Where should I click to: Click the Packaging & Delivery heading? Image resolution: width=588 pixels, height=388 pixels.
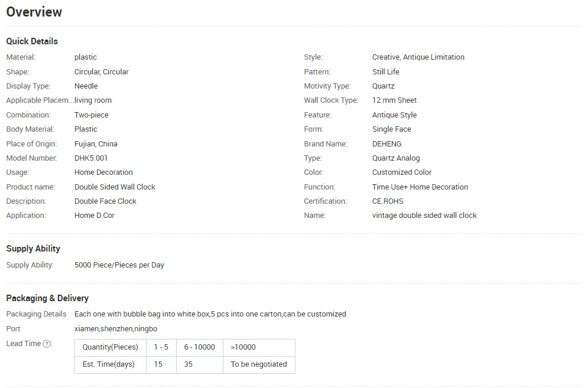pyautogui.click(x=47, y=298)
